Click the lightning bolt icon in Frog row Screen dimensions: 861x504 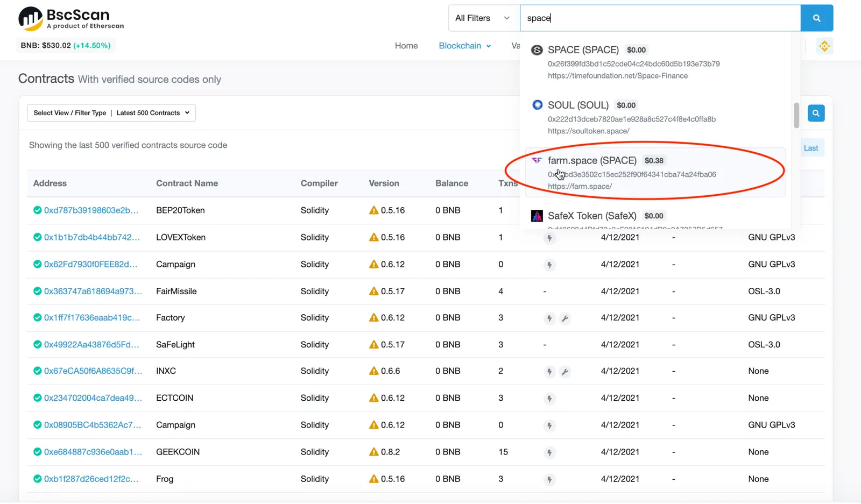[549, 479]
